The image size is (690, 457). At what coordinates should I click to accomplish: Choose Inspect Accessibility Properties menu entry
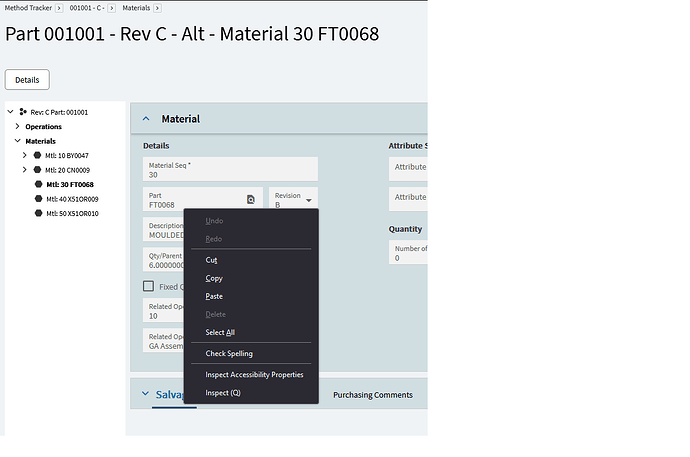click(x=251, y=374)
